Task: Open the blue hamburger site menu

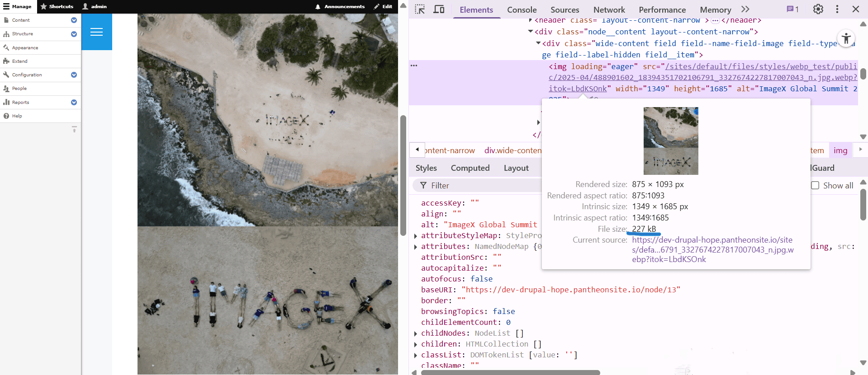Action: (x=96, y=32)
